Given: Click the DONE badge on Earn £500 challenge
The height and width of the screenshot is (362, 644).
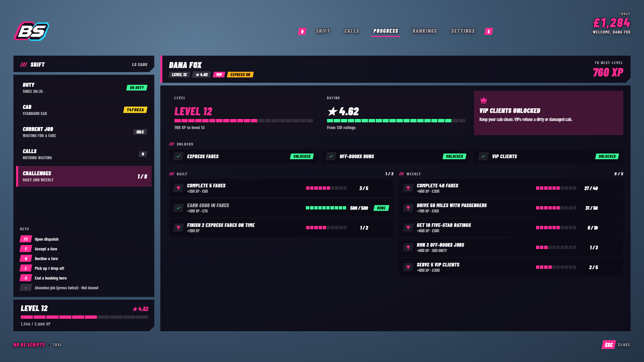Looking at the screenshot, I should pos(381,208).
